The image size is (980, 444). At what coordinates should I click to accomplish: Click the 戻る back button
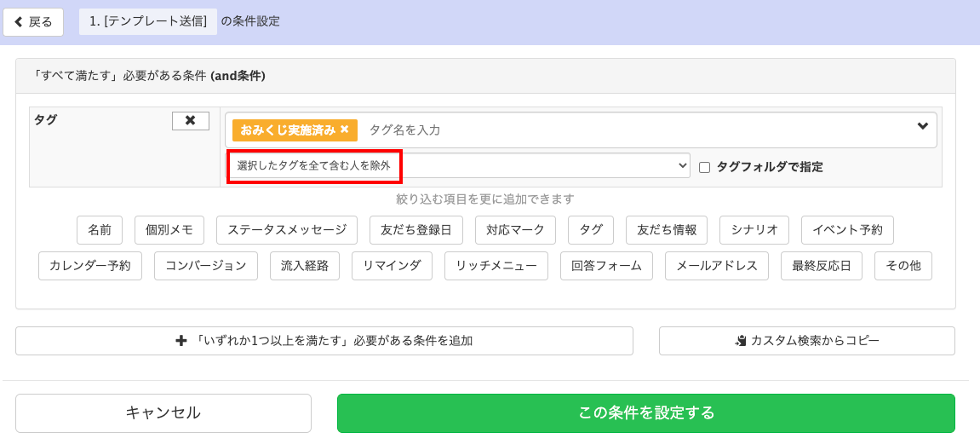pos(33,22)
